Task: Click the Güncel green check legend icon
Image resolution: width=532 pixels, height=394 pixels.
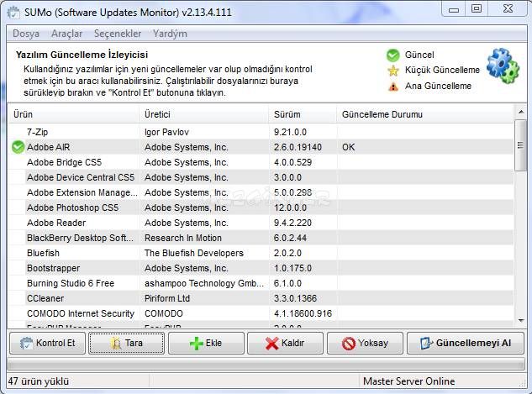Action: click(x=392, y=55)
